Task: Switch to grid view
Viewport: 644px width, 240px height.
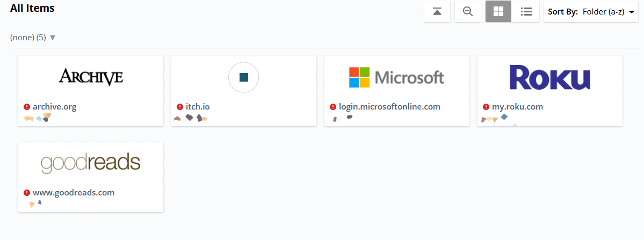Action: pyautogui.click(x=498, y=11)
